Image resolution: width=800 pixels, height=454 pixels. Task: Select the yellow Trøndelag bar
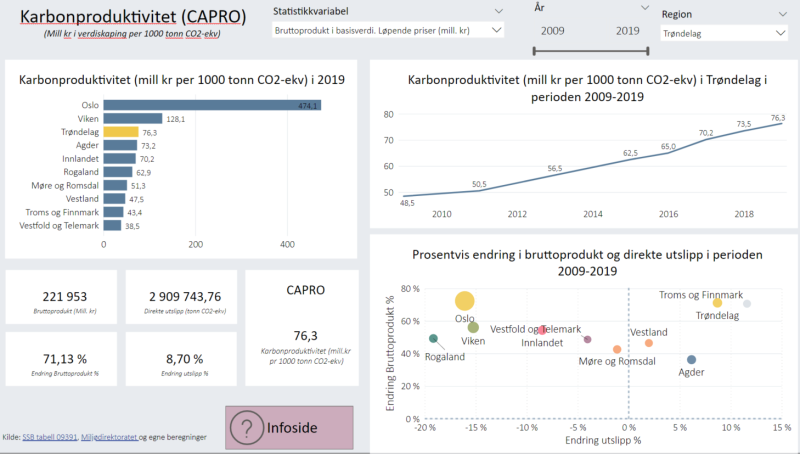pyautogui.click(x=121, y=132)
